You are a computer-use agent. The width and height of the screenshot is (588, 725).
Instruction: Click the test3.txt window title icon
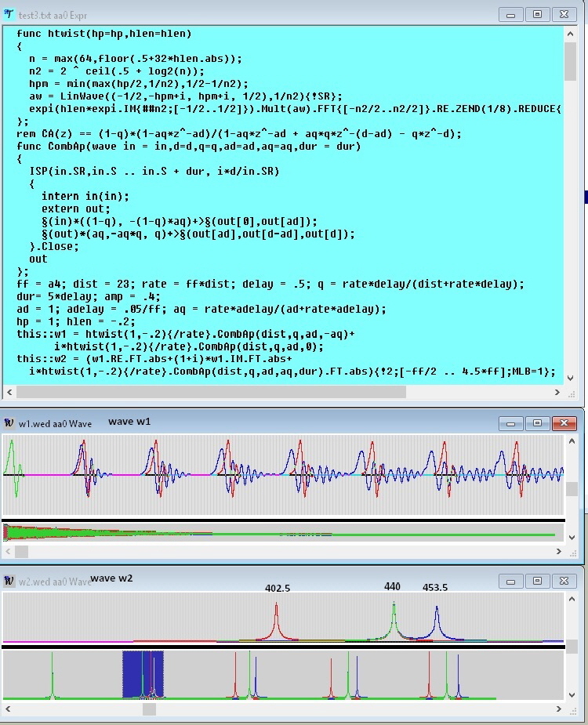(x=9, y=14)
